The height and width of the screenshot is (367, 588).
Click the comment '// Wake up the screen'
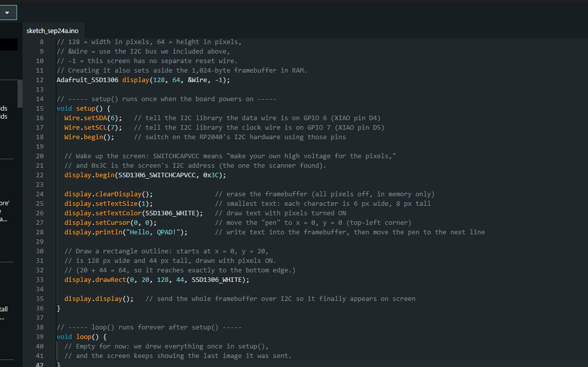(230, 156)
